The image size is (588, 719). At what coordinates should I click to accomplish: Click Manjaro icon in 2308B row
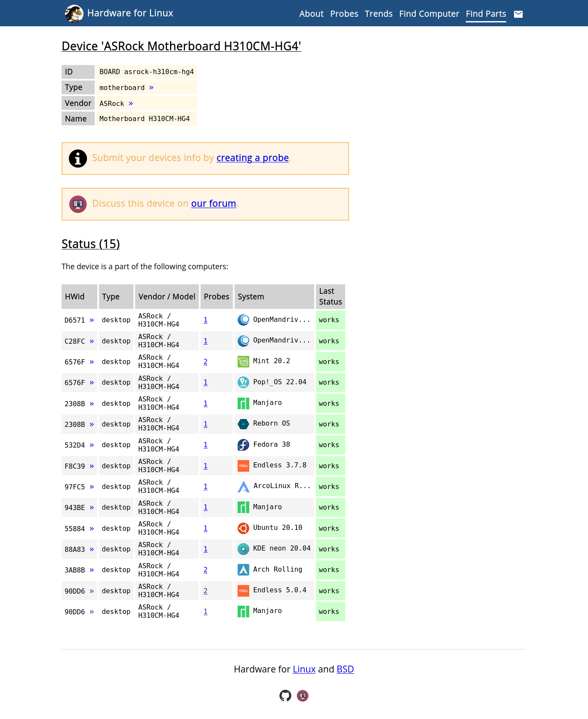(x=243, y=403)
